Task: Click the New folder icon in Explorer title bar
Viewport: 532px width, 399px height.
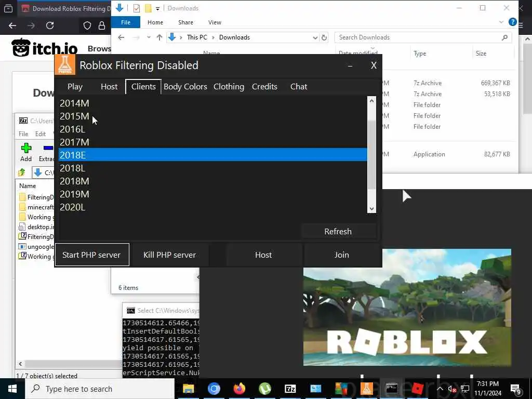Action: [x=148, y=8]
